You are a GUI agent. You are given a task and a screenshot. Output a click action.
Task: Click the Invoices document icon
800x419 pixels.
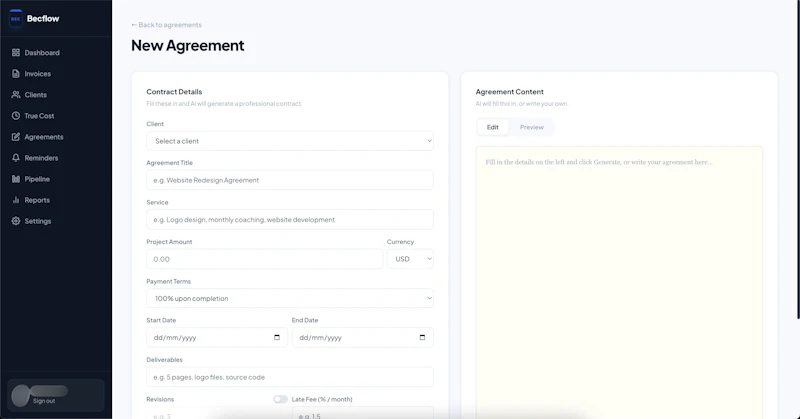[16, 73]
